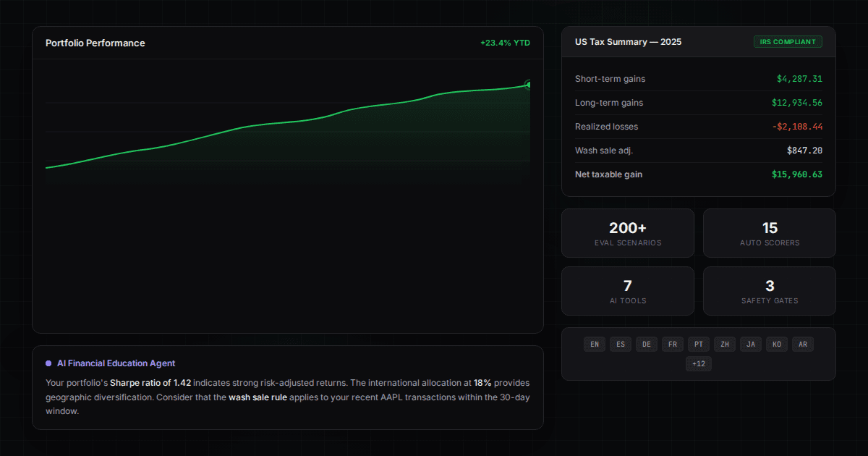Open the 7 AI Tools card
Screen dimensions: 868x456
627,291
